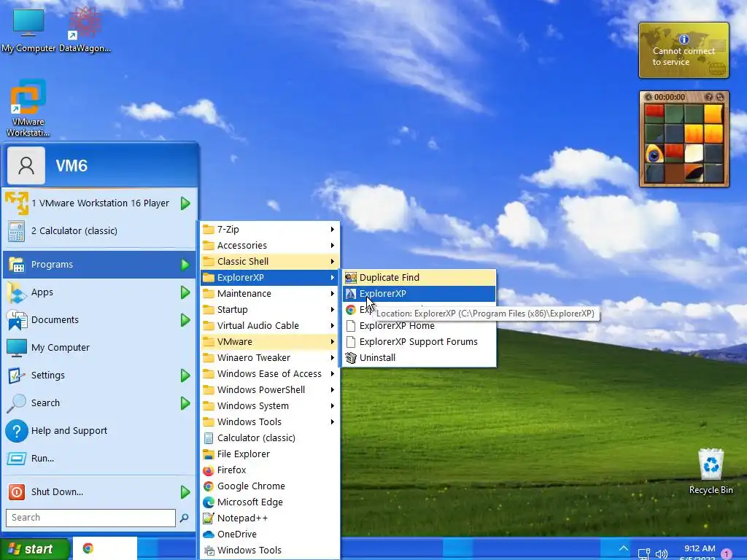Open the Recycle Bin

[x=711, y=472]
